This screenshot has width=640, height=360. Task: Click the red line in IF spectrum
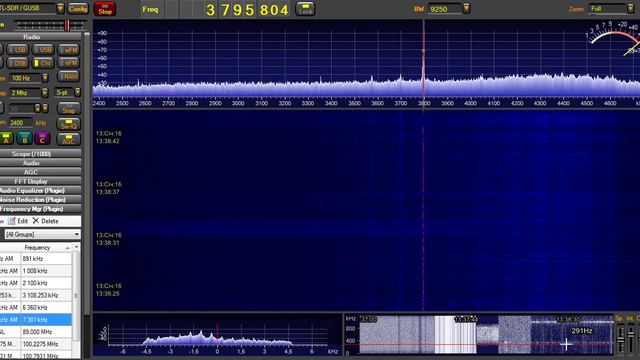217,335
